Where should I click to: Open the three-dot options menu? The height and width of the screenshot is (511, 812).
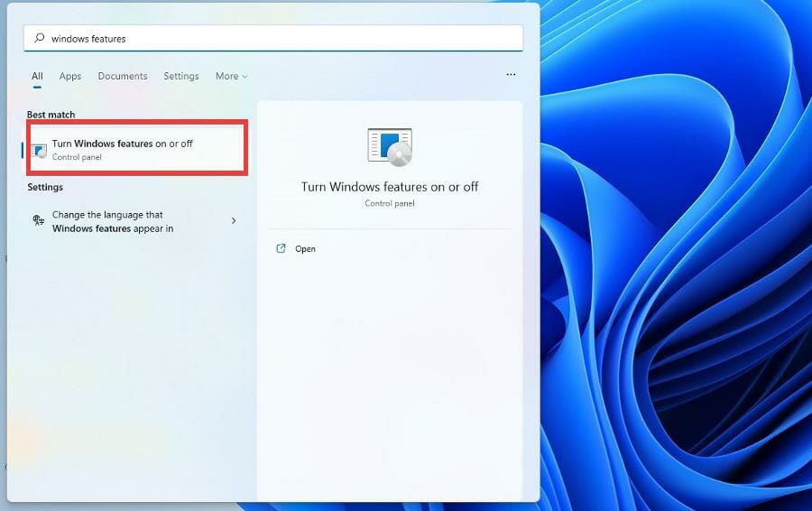pyautogui.click(x=511, y=75)
